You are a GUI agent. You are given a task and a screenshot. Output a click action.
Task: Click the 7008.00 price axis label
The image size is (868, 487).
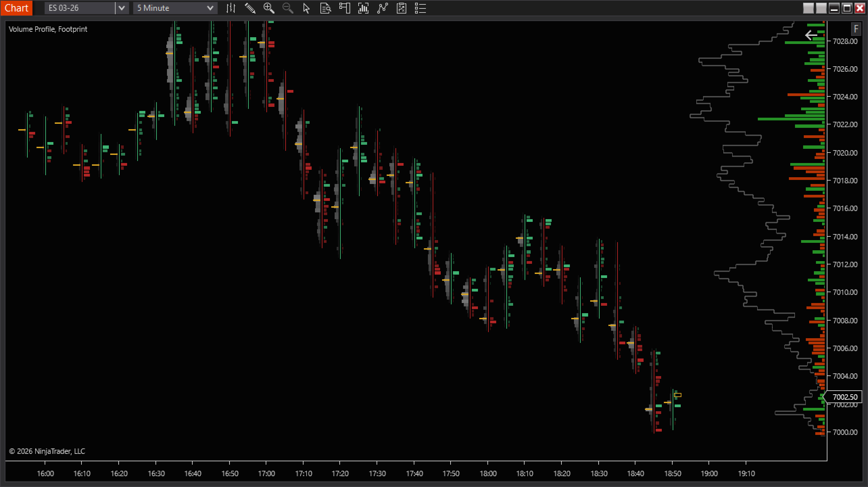pyautogui.click(x=845, y=321)
